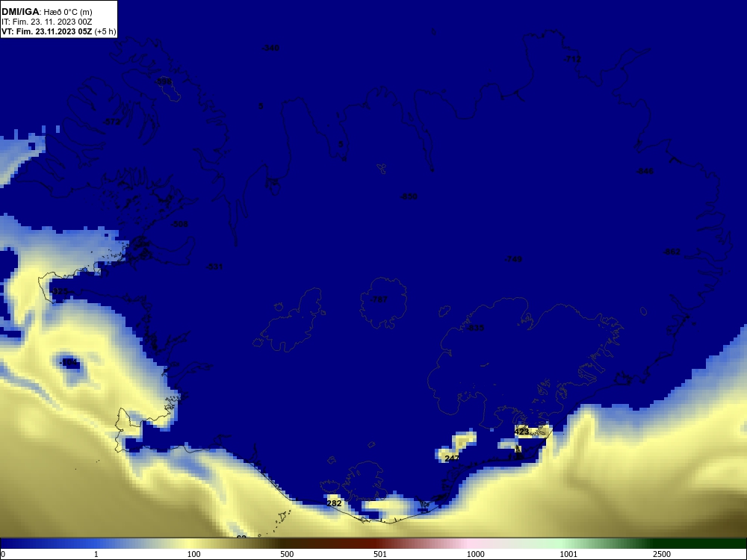Click the 'DMI/IGA: Hæð 0°C (m)' title line

[46, 12]
